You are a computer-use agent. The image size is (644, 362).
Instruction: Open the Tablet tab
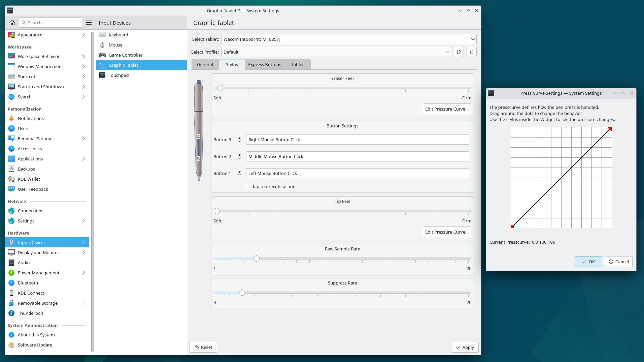pyautogui.click(x=297, y=64)
